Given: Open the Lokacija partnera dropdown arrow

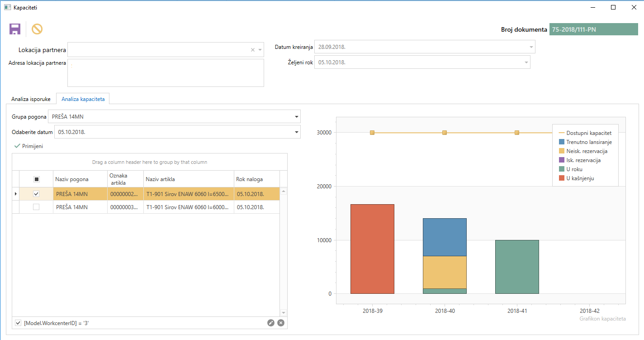Looking at the screenshot, I should coord(260,50).
